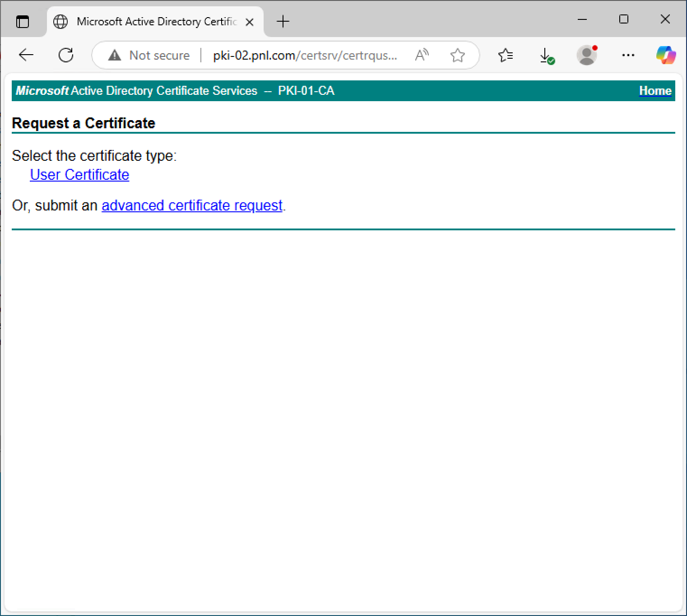Open the Settings and more menu

click(628, 55)
